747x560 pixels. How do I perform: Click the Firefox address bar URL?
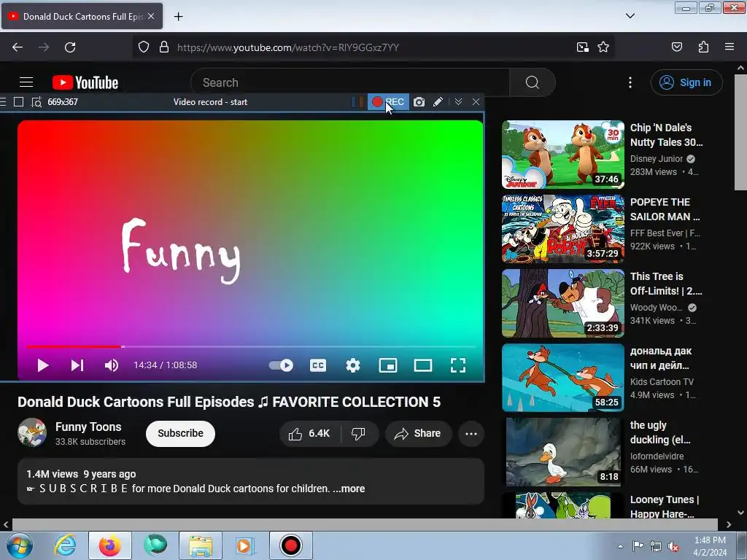pos(287,47)
